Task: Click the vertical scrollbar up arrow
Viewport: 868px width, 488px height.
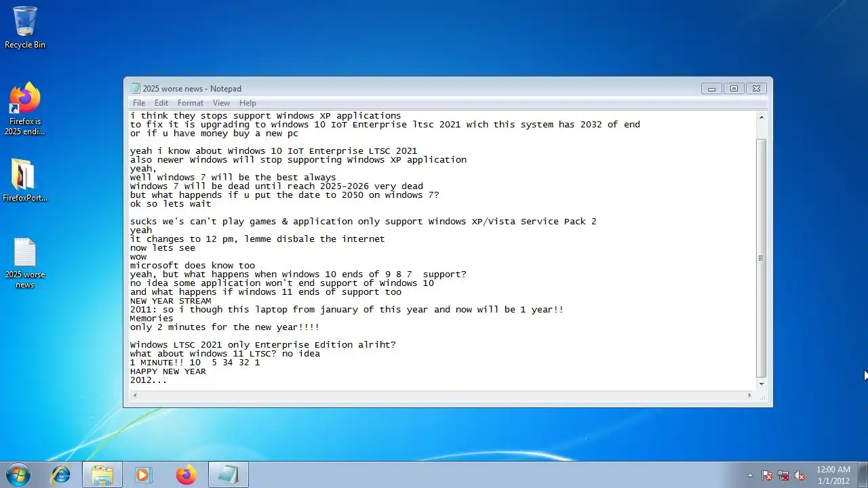Action: coord(762,117)
